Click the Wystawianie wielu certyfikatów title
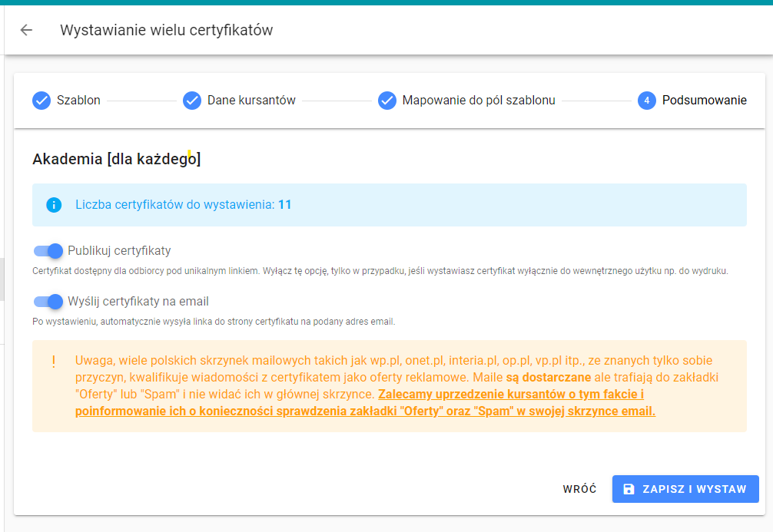This screenshot has height=532, width=773. tap(167, 30)
